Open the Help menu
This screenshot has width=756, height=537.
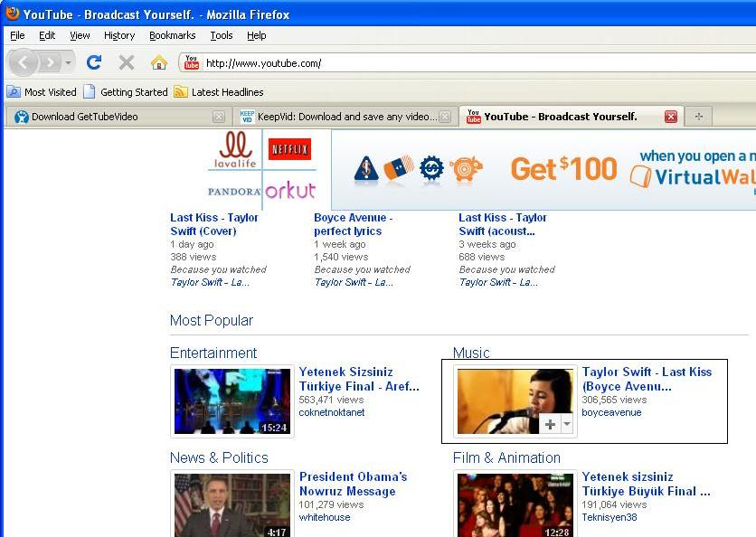[257, 35]
